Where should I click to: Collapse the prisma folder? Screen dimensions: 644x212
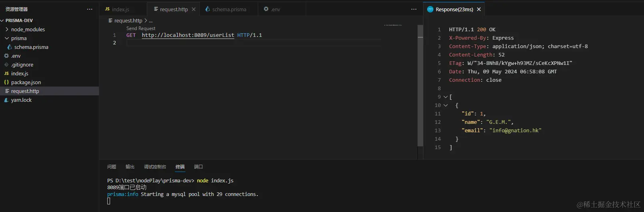tap(7, 38)
